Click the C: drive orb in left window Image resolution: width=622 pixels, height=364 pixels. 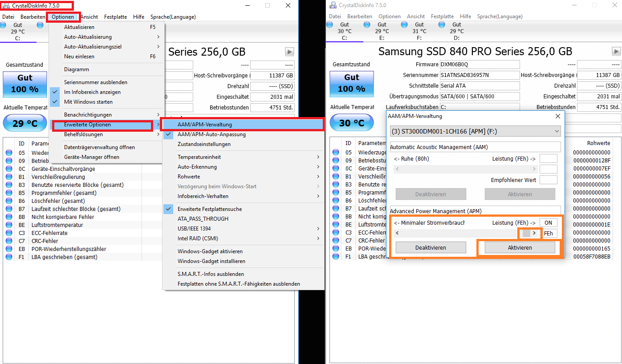coord(3,25)
